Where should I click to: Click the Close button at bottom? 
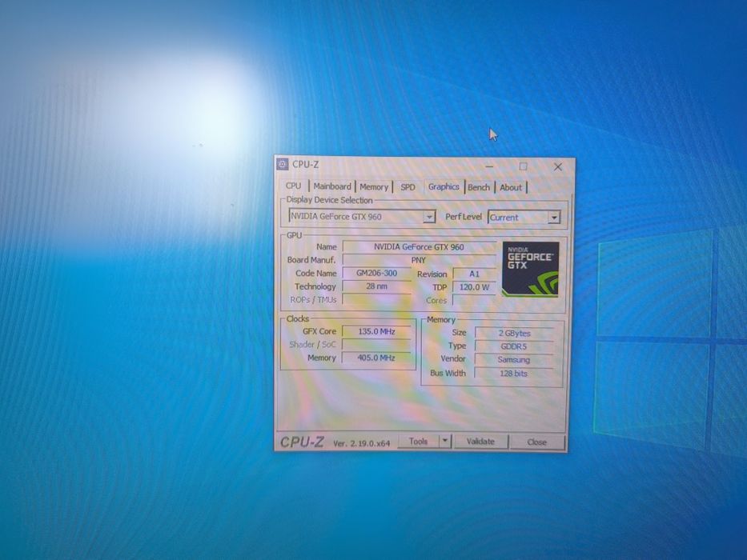(x=537, y=442)
